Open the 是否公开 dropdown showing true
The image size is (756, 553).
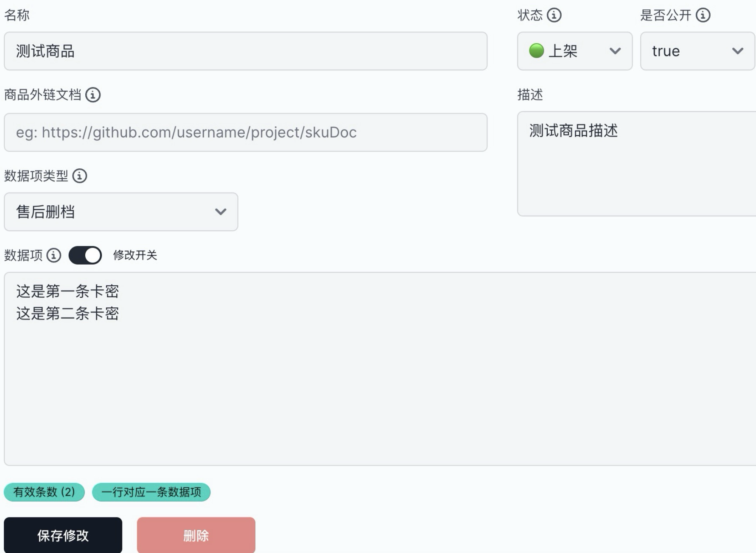pyautogui.click(x=698, y=51)
